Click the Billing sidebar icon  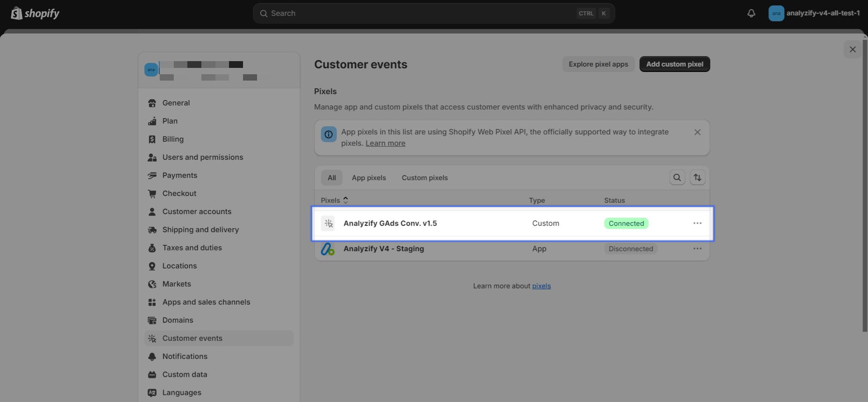click(152, 139)
